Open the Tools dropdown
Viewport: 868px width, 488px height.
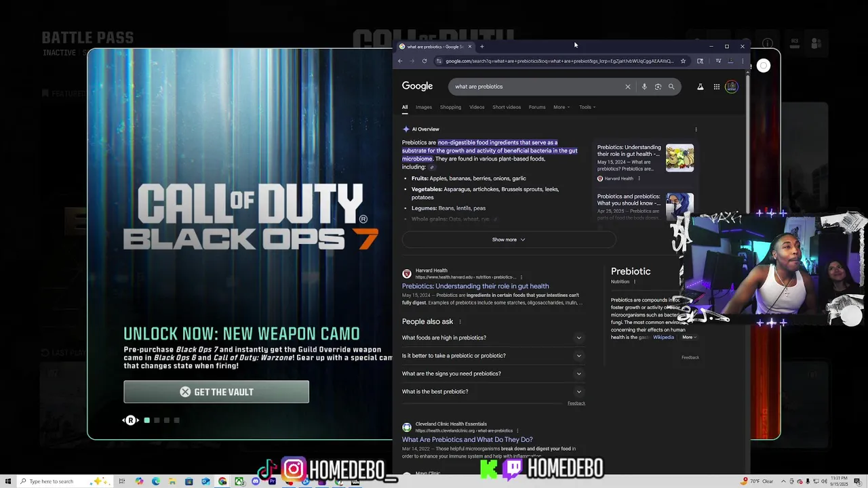(587, 107)
